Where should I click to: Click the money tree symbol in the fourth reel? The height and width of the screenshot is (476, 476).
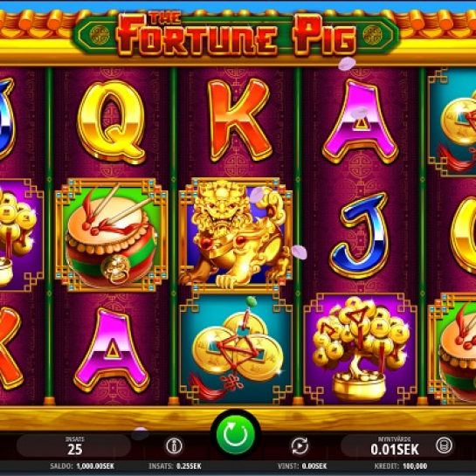pyautogui.click(x=361, y=348)
